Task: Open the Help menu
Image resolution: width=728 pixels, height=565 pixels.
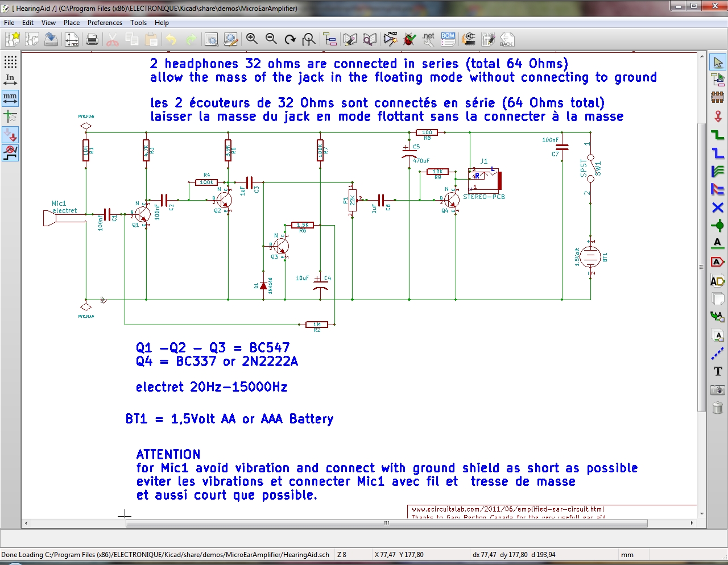Action: pos(162,23)
